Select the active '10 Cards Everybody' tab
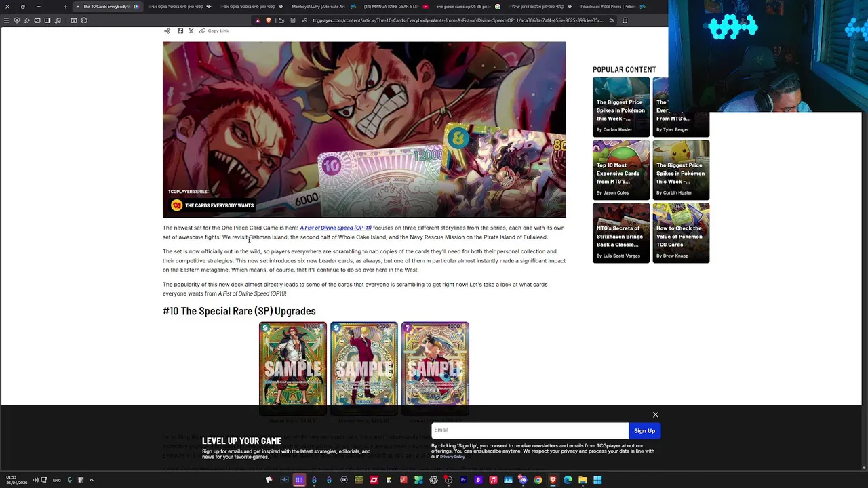This screenshot has height=488, width=868. tap(107, 6)
